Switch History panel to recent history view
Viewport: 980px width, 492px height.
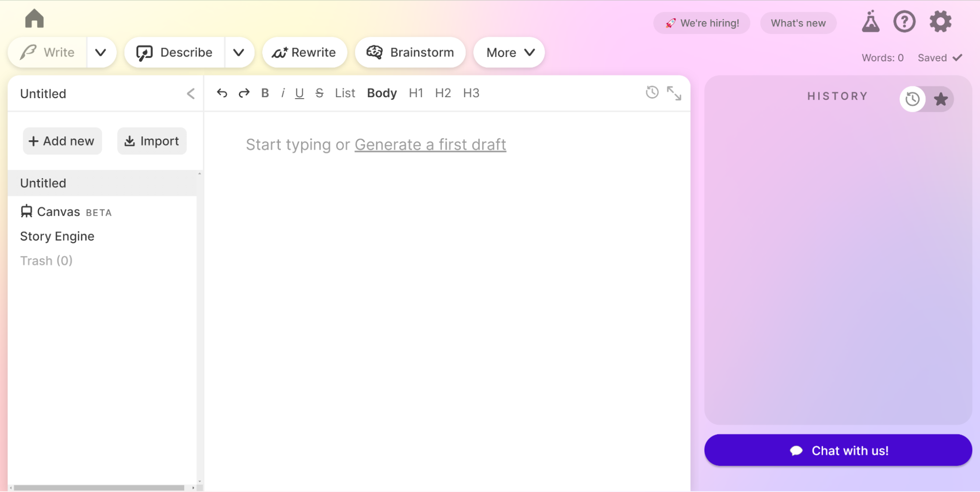coord(912,100)
